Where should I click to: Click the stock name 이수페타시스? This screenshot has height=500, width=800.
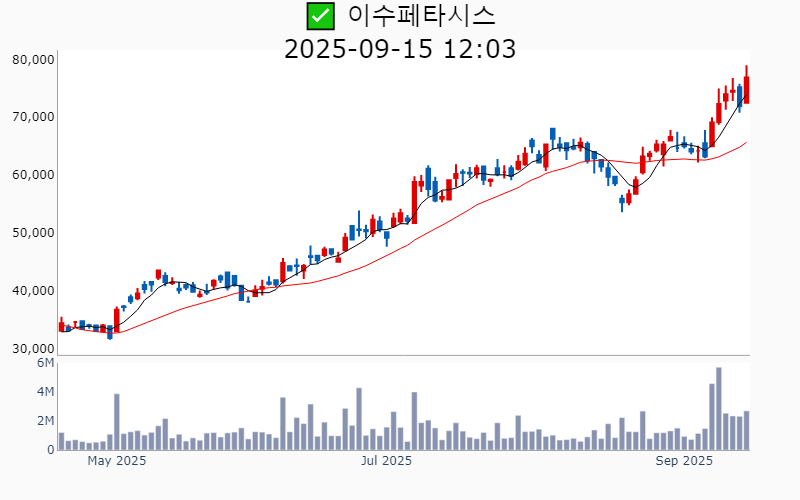tap(421, 16)
